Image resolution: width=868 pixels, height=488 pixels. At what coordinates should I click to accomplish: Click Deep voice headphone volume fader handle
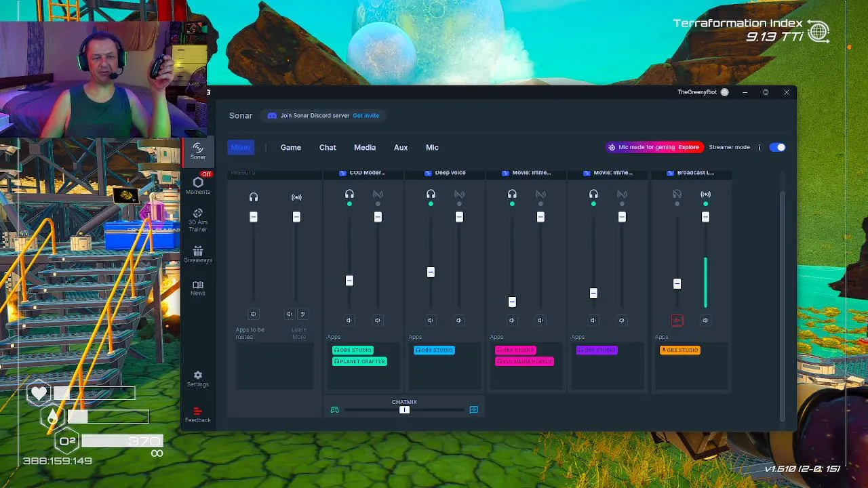[431, 272]
